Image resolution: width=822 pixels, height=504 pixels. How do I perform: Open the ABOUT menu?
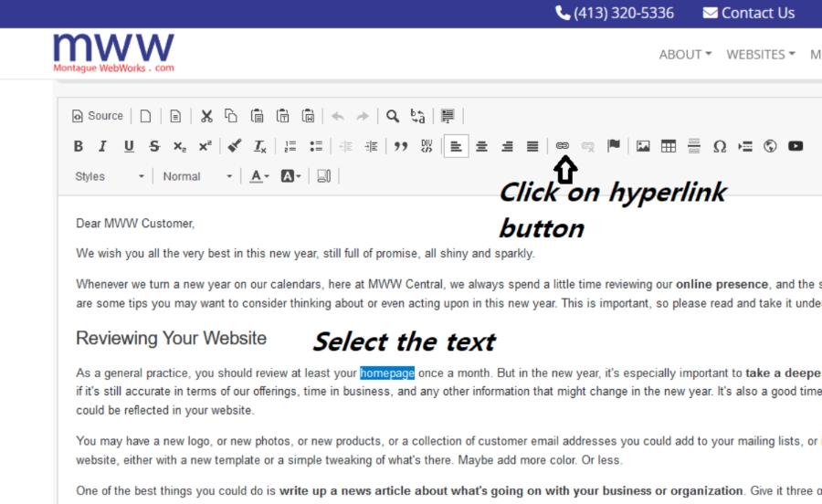click(x=685, y=55)
